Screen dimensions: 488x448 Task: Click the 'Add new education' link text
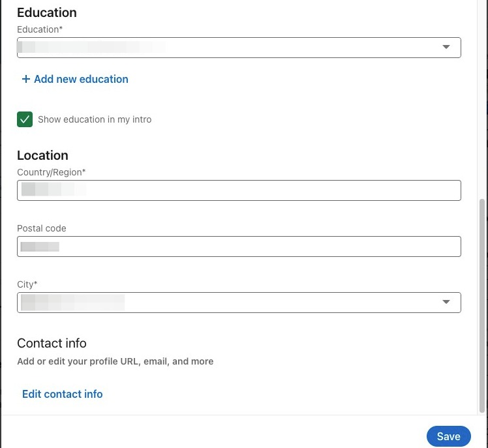81,79
